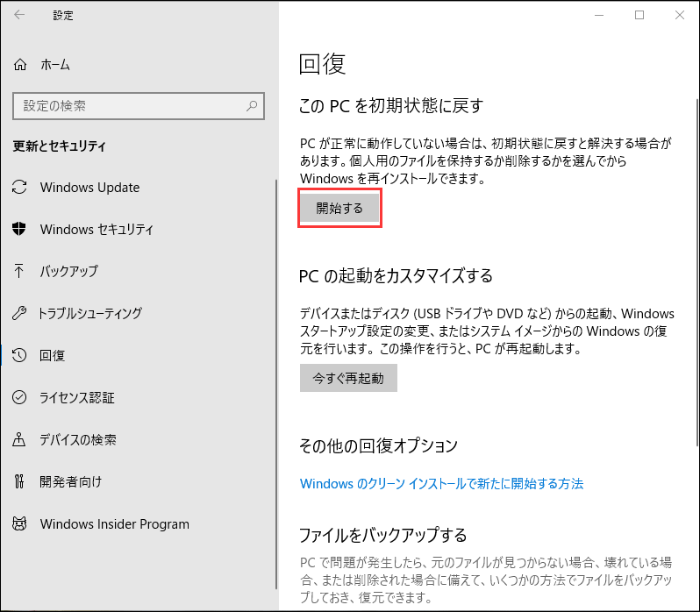700x612 pixels.
Task: Click the 回復 page heading
Action: tap(322, 64)
